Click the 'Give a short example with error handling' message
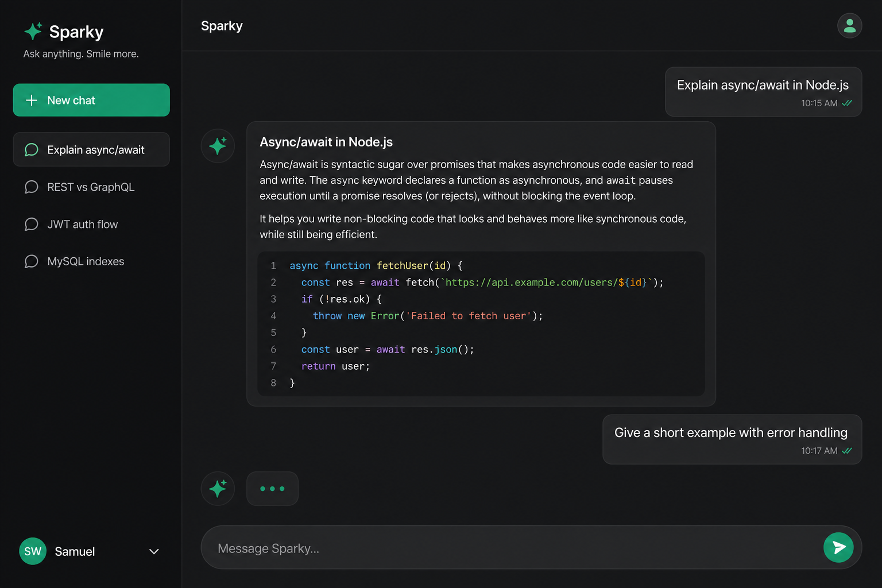The height and width of the screenshot is (588, 882). [732, 439]
